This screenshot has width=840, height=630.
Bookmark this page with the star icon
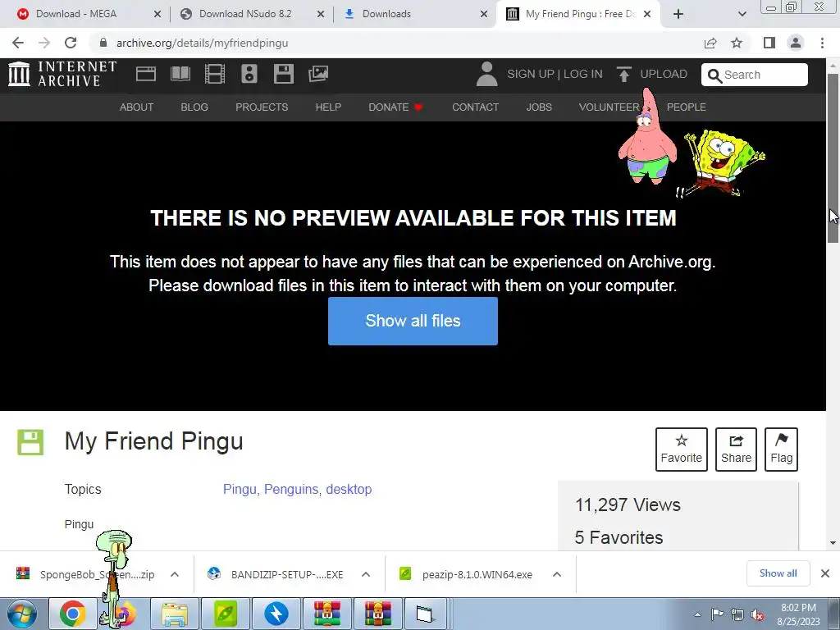[x=737, y=43]
